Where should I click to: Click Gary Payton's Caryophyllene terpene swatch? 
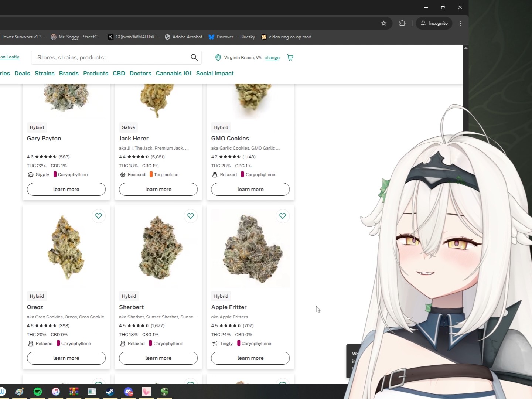(55, 174)
